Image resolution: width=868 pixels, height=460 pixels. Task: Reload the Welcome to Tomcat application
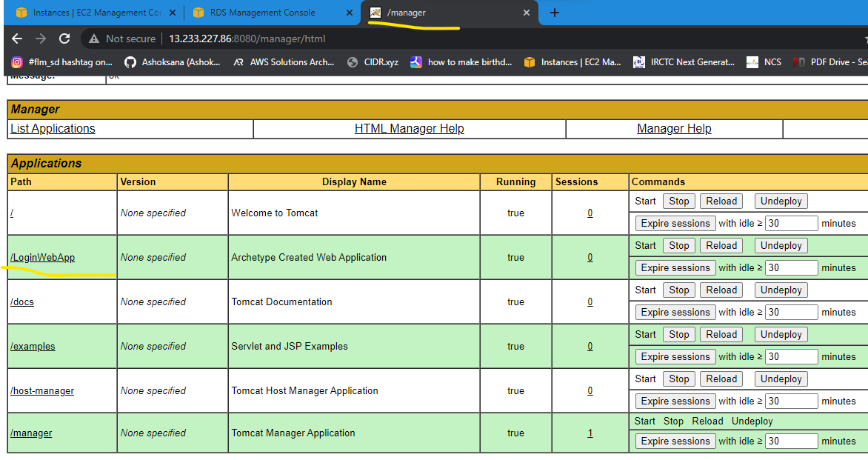click(x=721, y=201)
